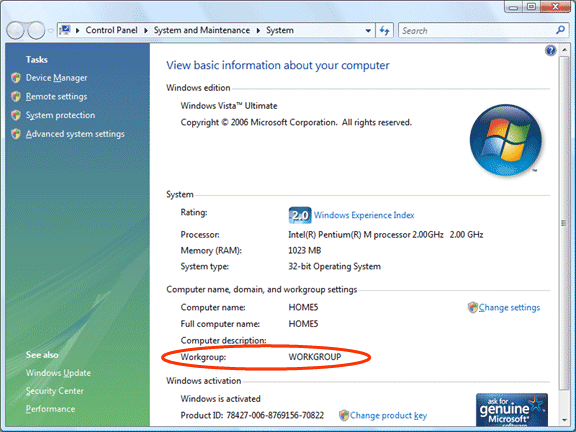Click Windows is activated text

(x=220, y=399)
